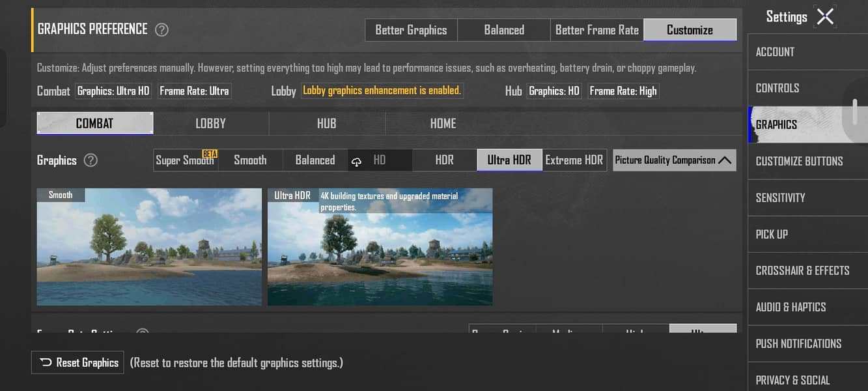Click the '4K building textures' description text

coord(389,201)
